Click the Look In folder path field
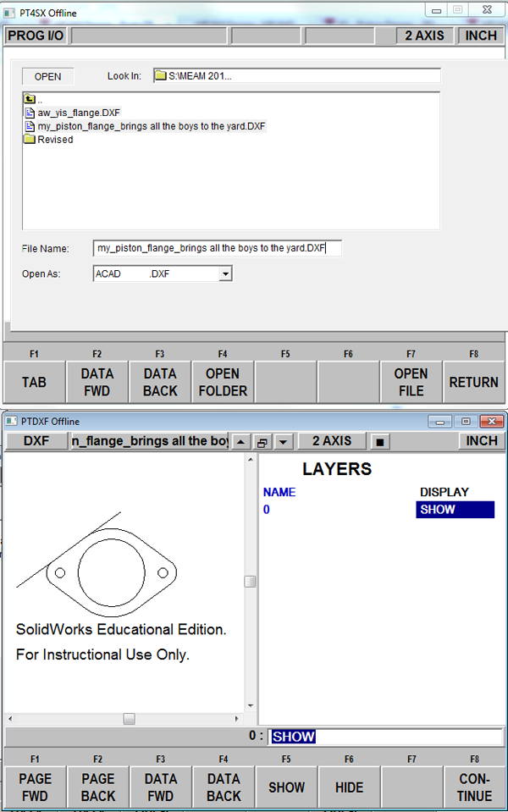Screen dimensions: 508x812 [x=296, y=75]
